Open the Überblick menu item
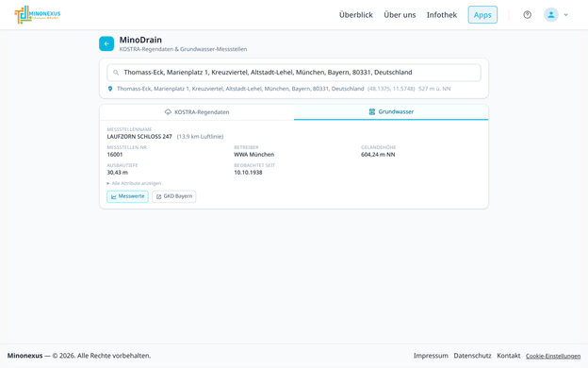Viewport: 588px width, 368px height. coord(356,15)
